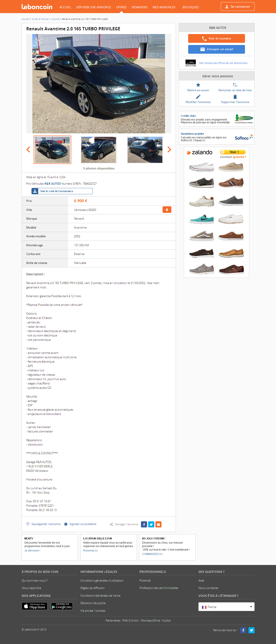Open the France country dropdown
Image resolution: width=276 pixels, height=644 pixels.
pos(226,607)
